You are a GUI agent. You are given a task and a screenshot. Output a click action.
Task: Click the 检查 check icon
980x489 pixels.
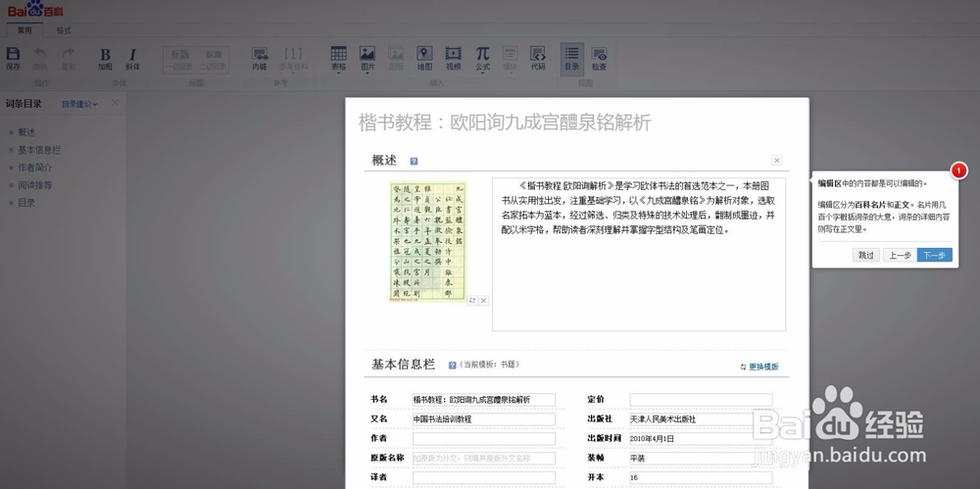(x=599, y=55)
